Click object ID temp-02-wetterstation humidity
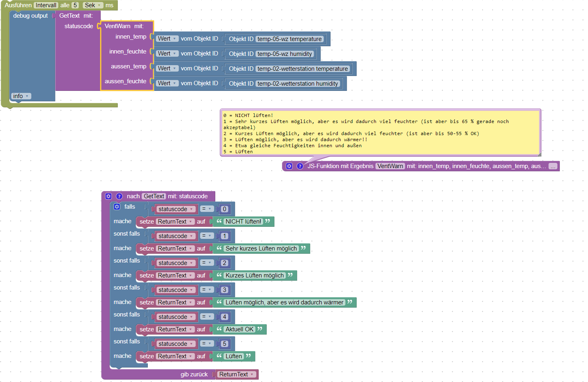 [x=298, y=84]
